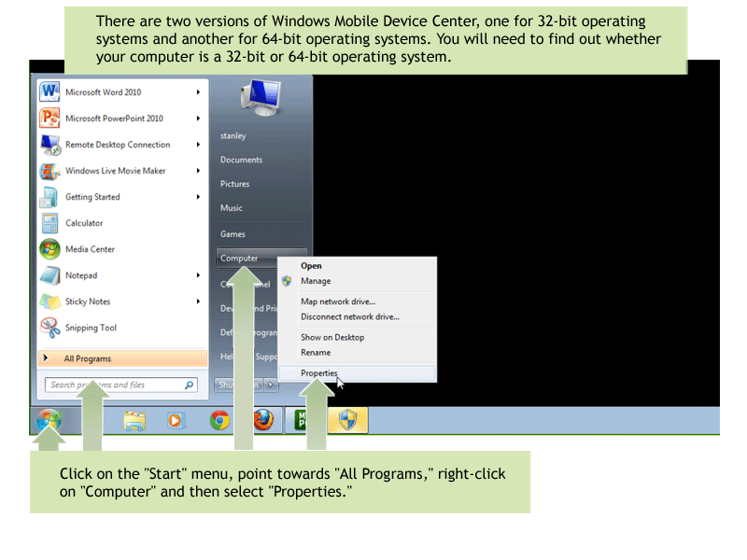
Task: Click the Sticky Notes icon
Action: coord(50,301)
